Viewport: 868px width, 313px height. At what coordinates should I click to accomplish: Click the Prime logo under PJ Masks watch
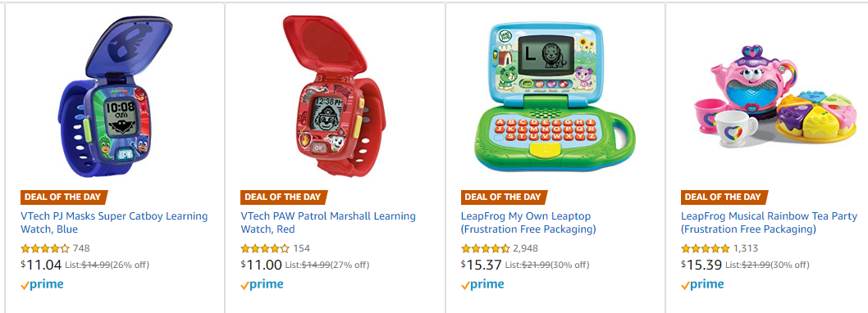click(42, 285)
